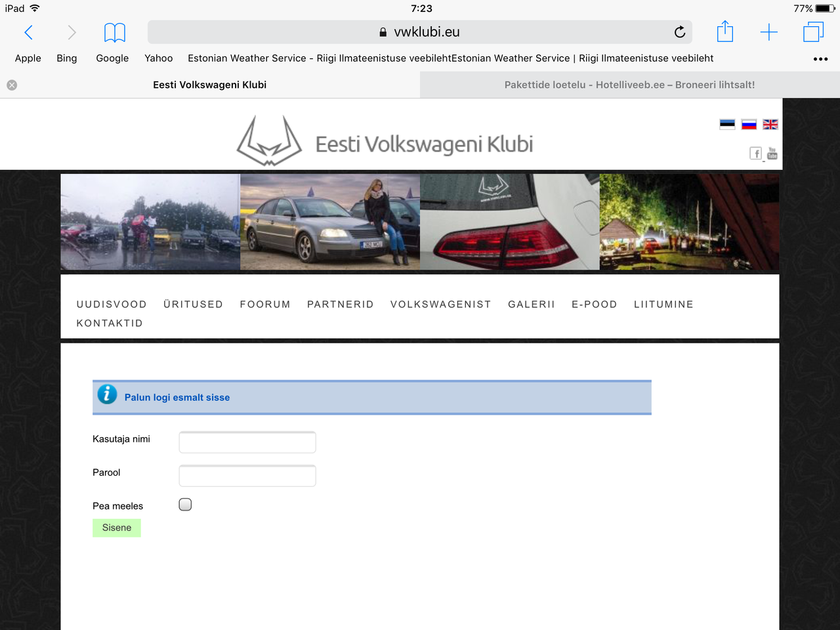Viewport: 840px width, 630px height.
Task: Enable the Pea meeles checkbox
Action: click(x=185, y=505)
